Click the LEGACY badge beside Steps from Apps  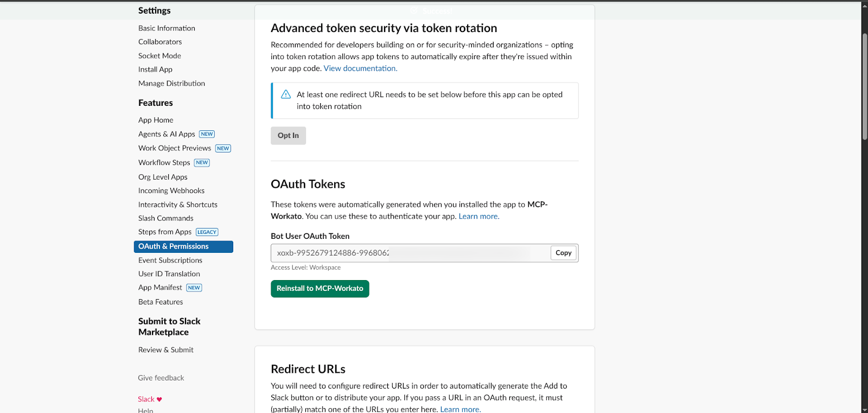coord(207,232)
